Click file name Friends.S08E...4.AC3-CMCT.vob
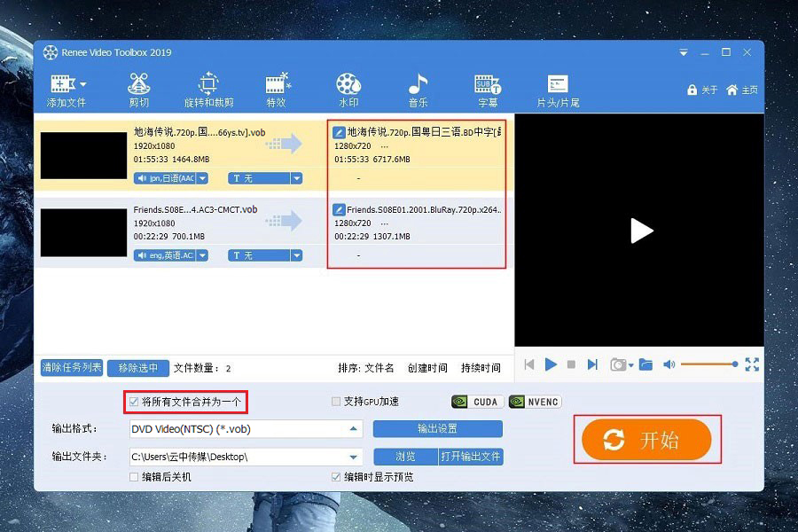Screen dimensions: 798x532 click(195, 210)
